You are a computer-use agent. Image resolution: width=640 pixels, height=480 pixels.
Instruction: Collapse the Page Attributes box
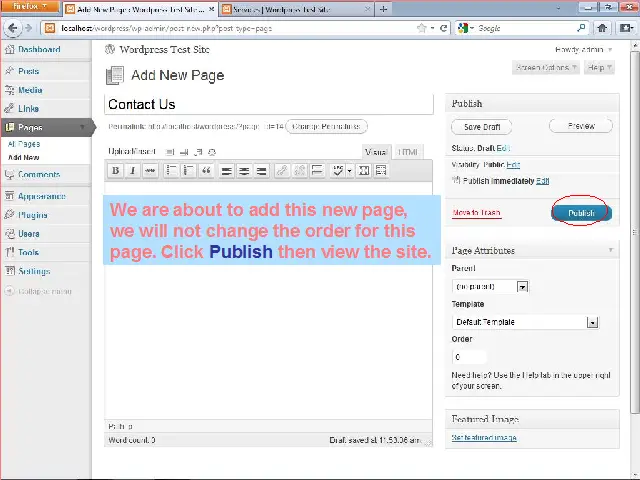tap(610, 250)
